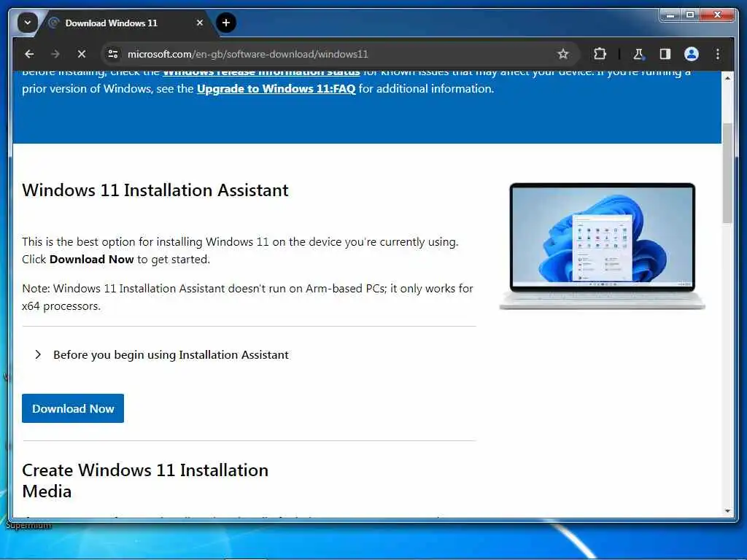Toggle the browser side panel

click(665, 54)
